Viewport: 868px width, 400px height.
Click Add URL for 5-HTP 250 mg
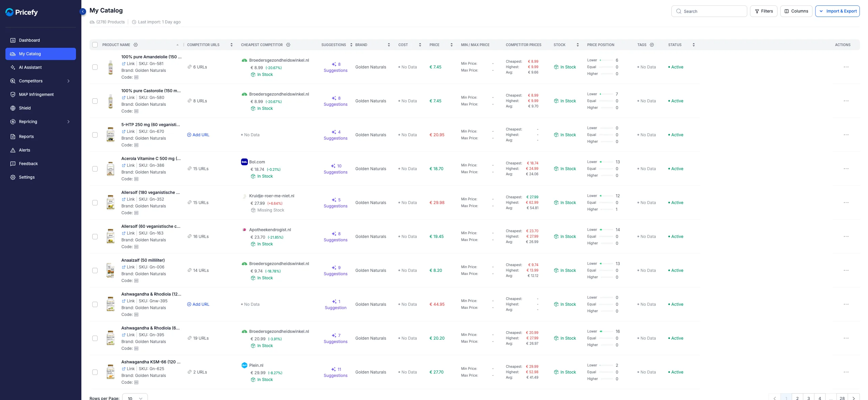click(198, 135)
